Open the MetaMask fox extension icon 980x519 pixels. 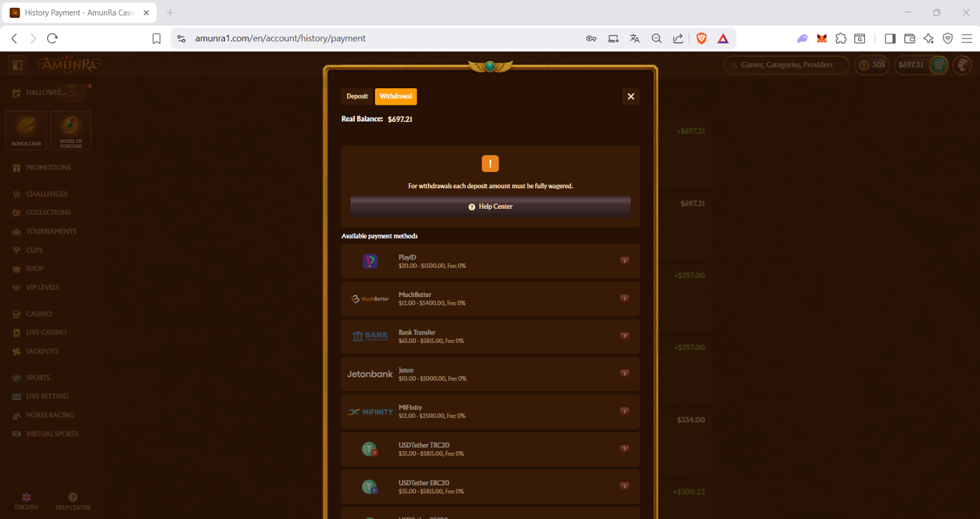[x=822, y=39]
